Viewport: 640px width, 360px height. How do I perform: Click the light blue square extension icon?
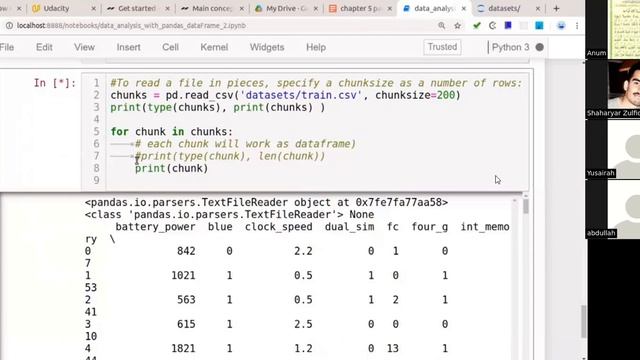click(540, 25)
